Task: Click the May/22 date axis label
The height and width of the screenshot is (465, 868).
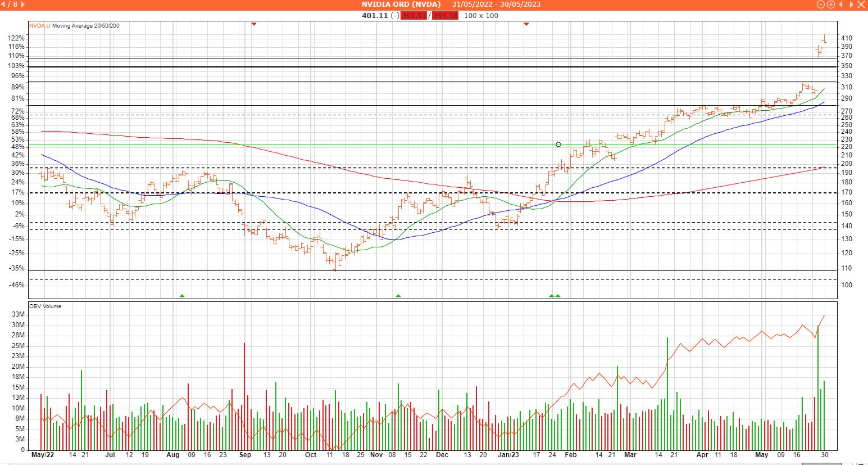Action: click(x=43, y=455)
